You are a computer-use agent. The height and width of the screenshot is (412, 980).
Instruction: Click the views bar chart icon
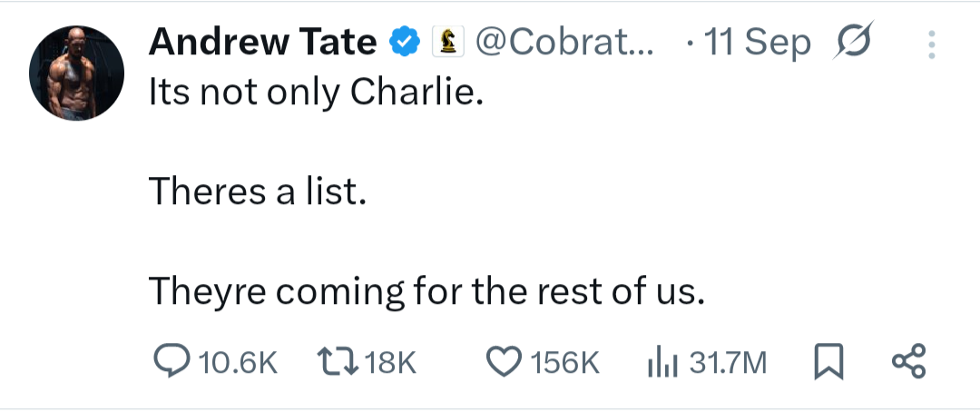[x=662, y=362]
